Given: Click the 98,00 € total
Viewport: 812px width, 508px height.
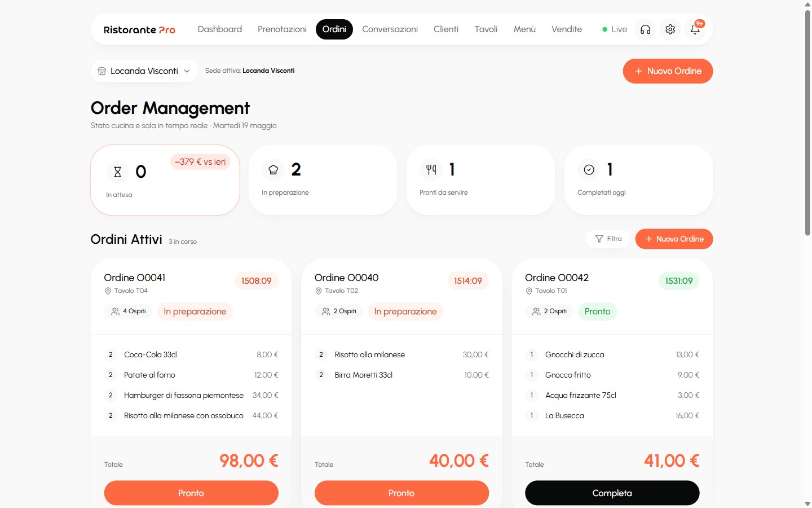Looking at the screenshot, I should 249,461.
